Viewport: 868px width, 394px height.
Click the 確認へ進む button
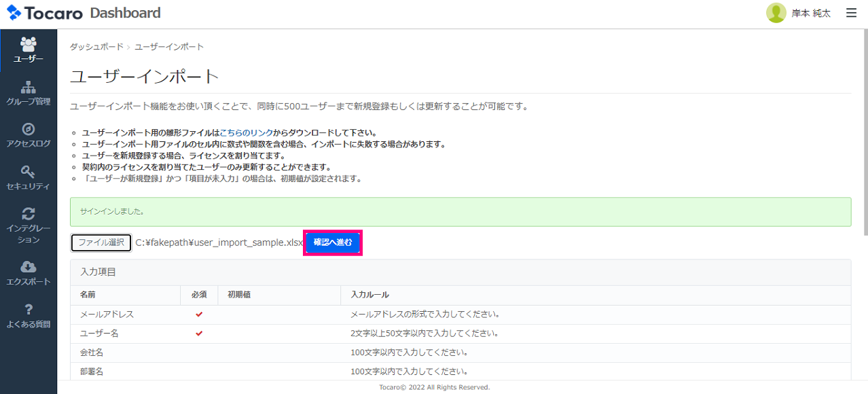[333, 243]
